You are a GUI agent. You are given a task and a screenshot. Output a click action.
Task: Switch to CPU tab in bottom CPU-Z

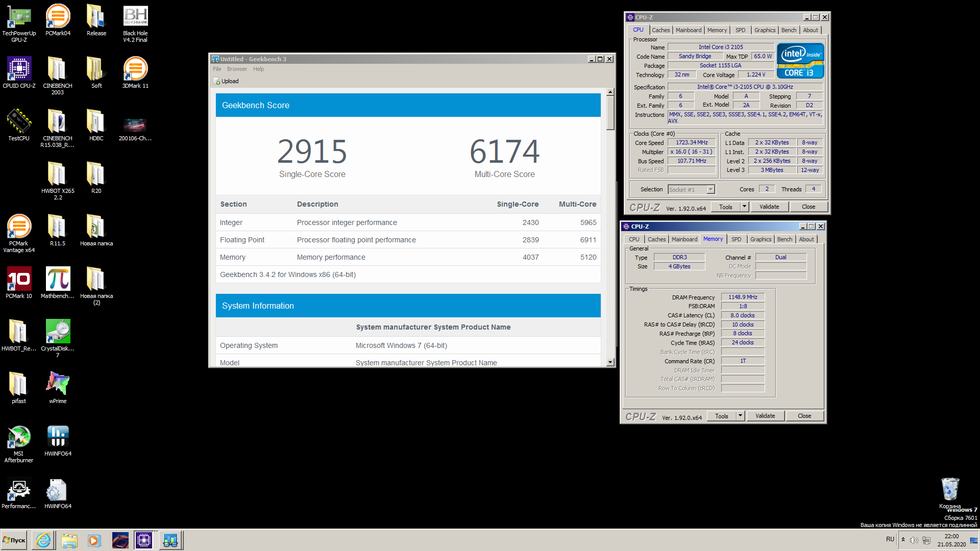pos(634,239)
